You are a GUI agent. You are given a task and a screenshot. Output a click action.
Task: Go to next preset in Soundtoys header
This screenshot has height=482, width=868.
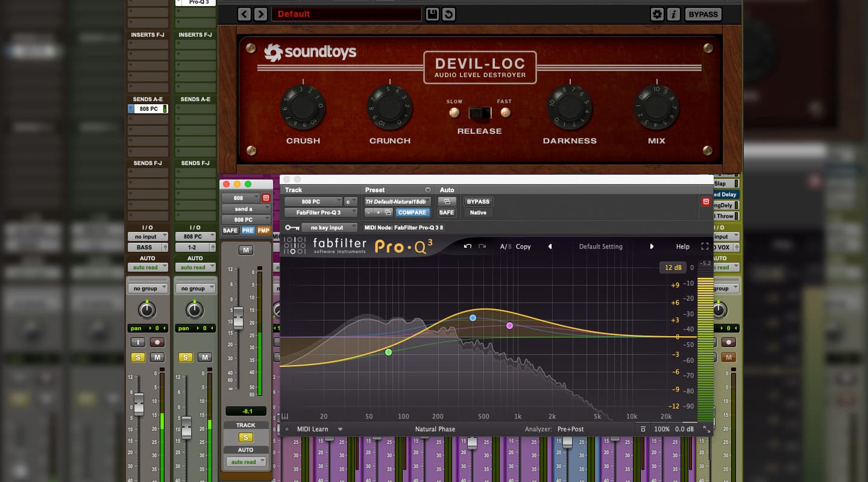(x=260, y=14)
